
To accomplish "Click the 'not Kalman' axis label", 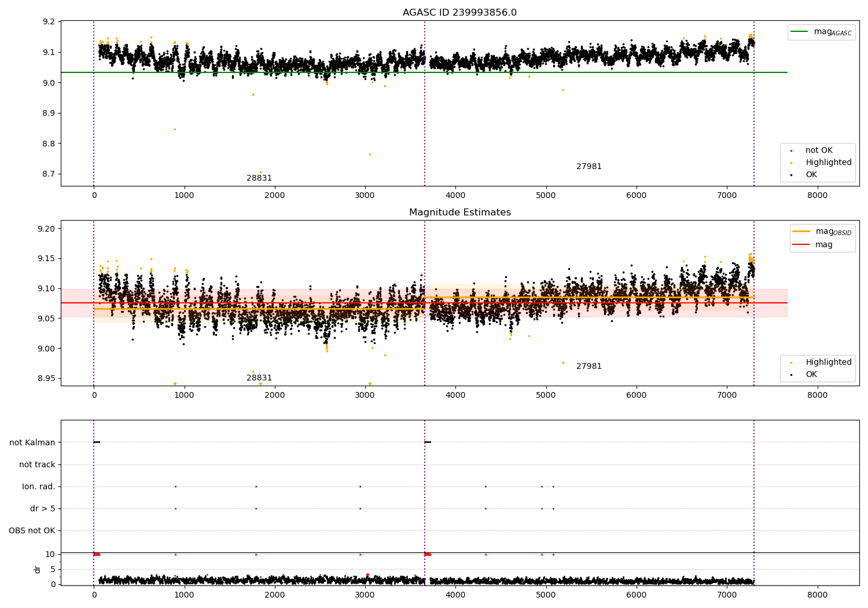I will [x=32, y=442].
